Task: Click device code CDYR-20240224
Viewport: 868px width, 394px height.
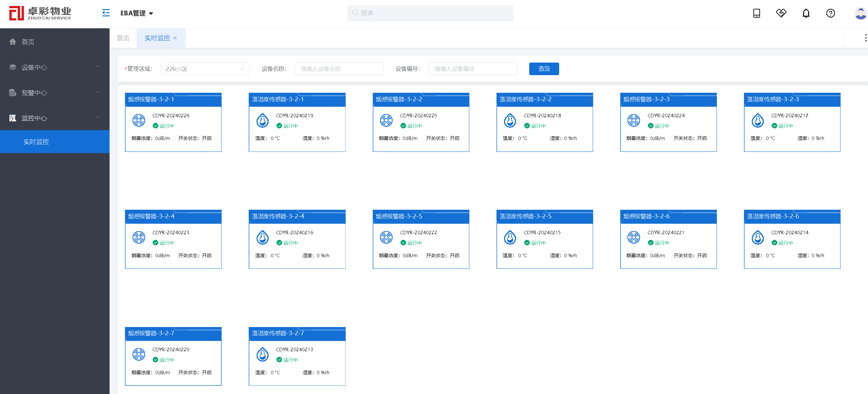Action: pos(666,115)
